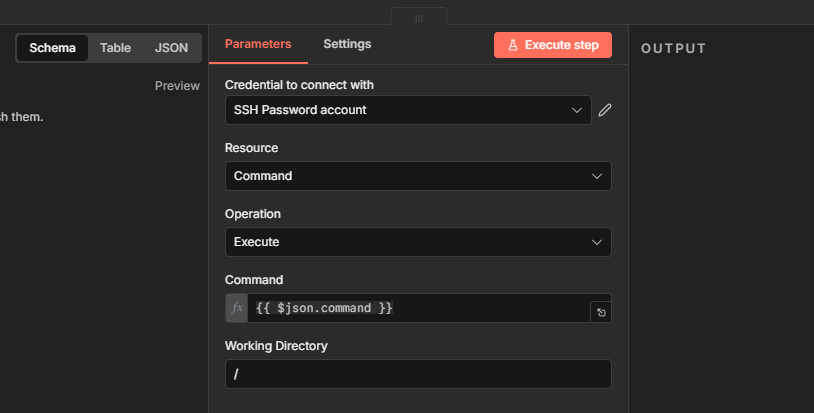Click the Preview label in input panel

point(177,86)
